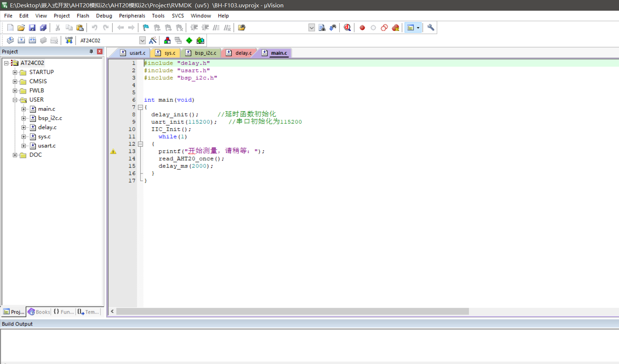619x364 pixels.
Task: Collapse code fold at line 7
Action: coord(140,107)
